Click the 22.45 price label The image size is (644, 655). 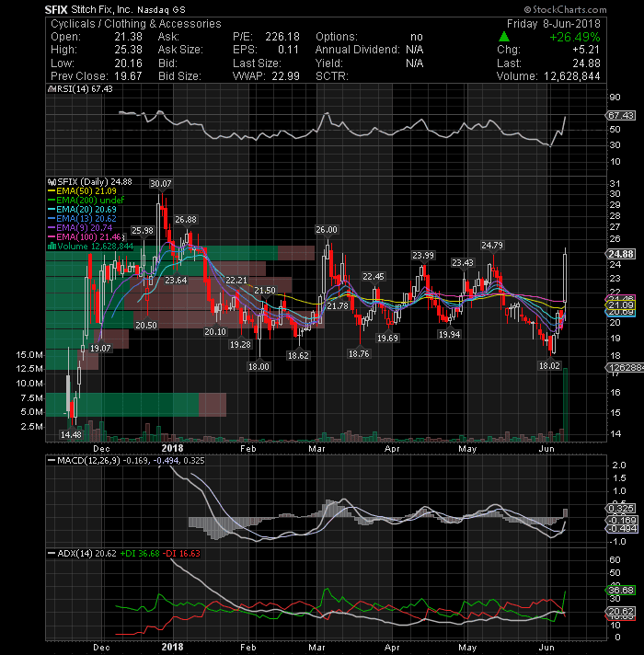(373, 277)
